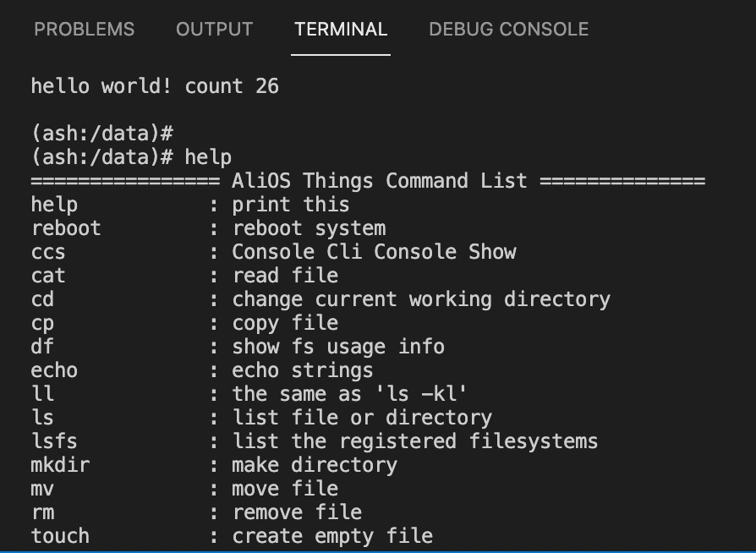Click the typed 'help' command at the prompt
756x553 pixels.
[x=208, y=157]
